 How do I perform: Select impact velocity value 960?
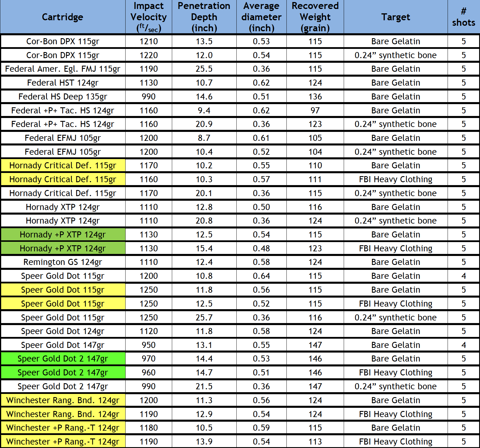point(149,373)
